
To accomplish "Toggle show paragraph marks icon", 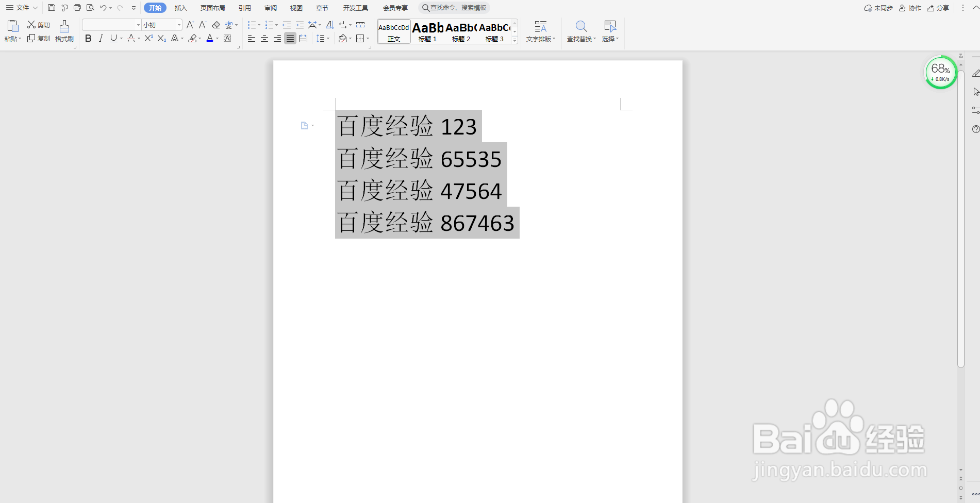I will point(343,25).
